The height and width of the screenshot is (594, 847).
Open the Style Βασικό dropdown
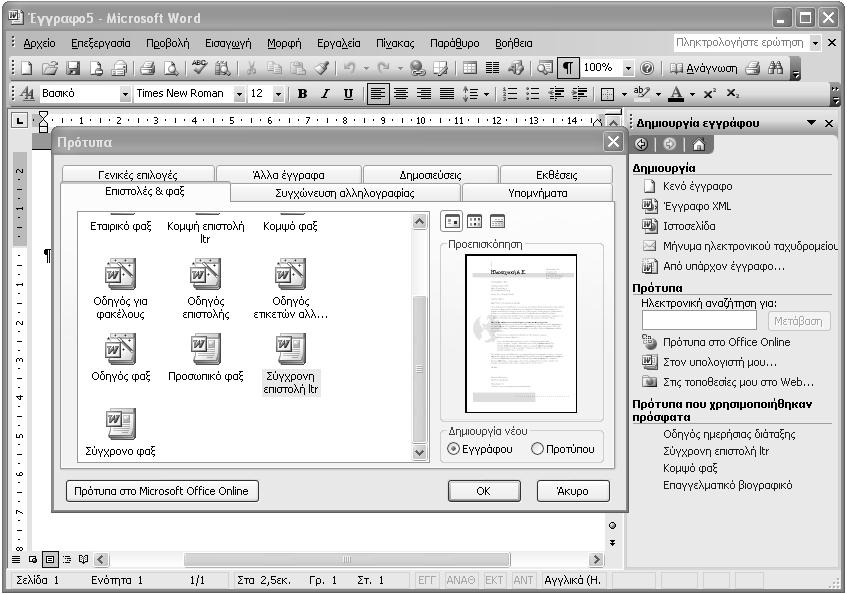point(125,94)
